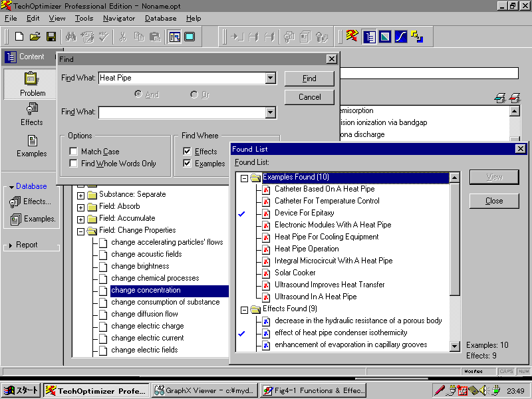Click the red pen system tray icon
532x399 pixels.
[440, 390]
